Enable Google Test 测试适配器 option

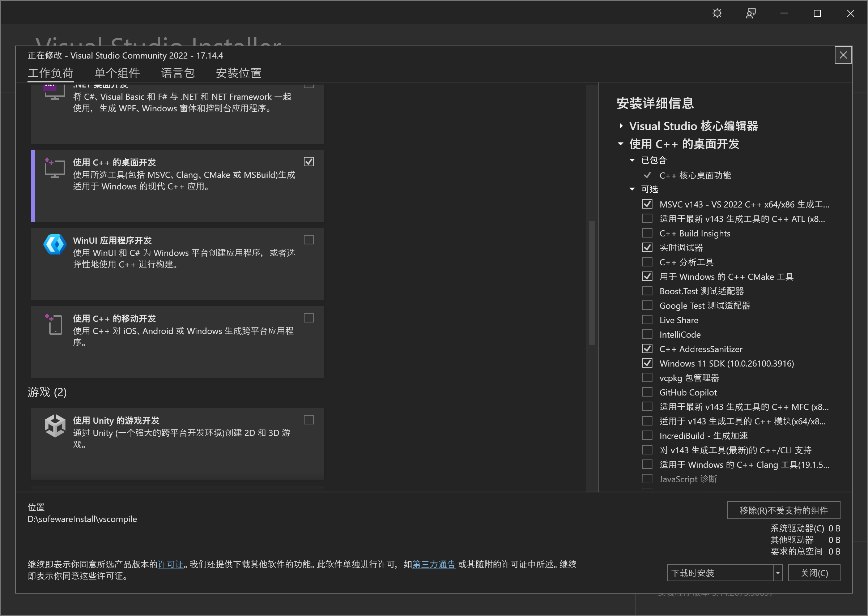click(x=647, y=305)
